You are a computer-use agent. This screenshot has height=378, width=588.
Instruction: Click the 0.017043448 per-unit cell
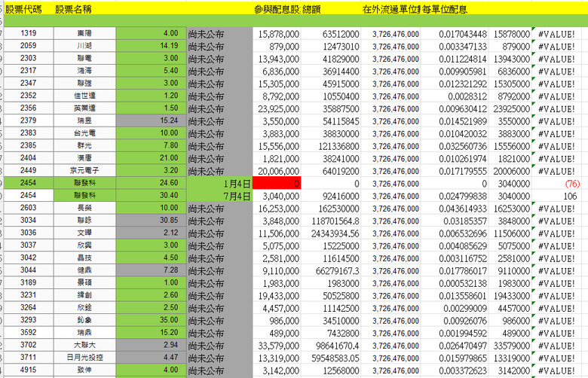pyautogui.click(x=454, y=34)
